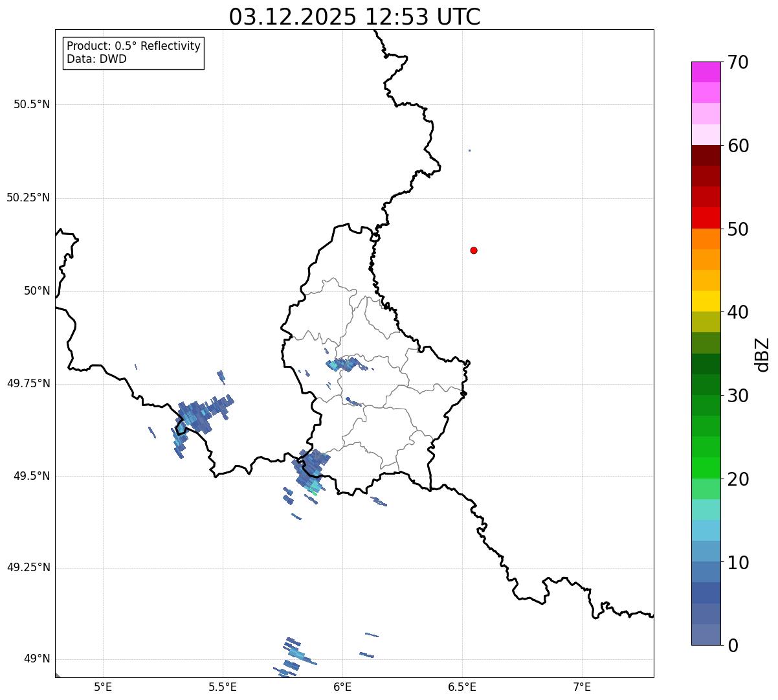This screenshot has width=778, height=700.
Task: Click the 'dBZ' colorbar axis title
Action: pos(763,354)
